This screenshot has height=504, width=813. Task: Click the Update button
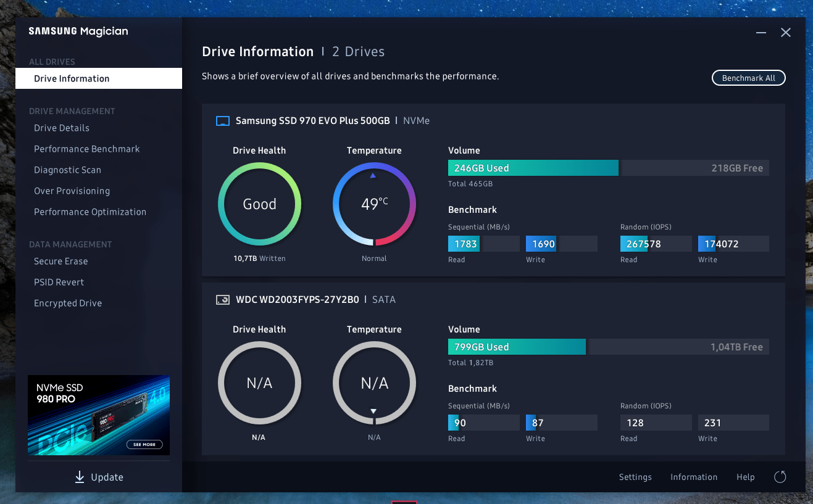[99, 477]
